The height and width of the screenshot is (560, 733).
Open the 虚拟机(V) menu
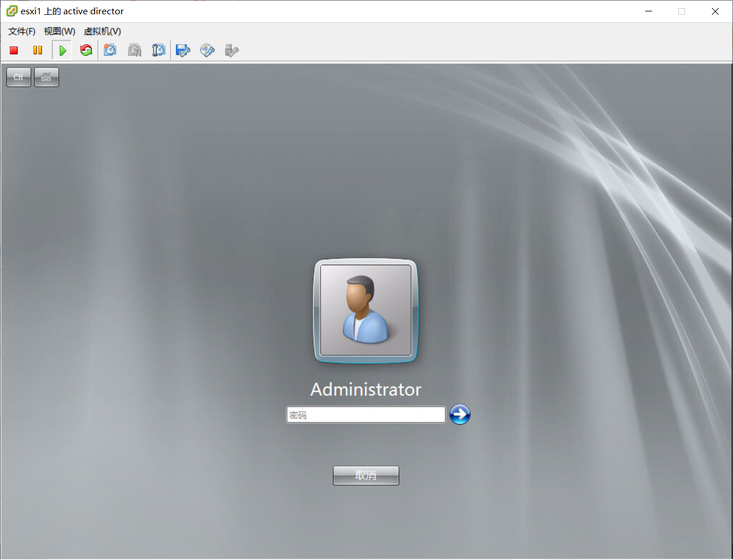(102, 31)
